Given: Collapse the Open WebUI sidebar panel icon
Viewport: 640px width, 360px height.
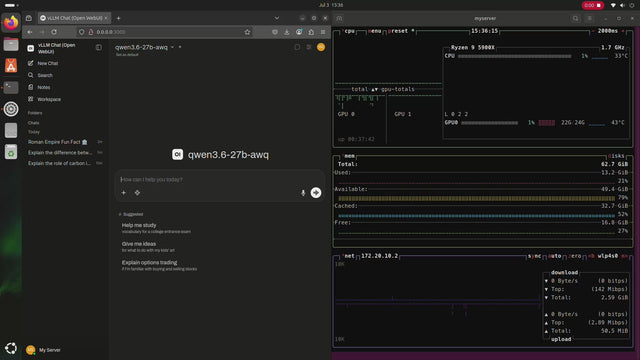Looking at the screenshot, I should pos(99,47).
